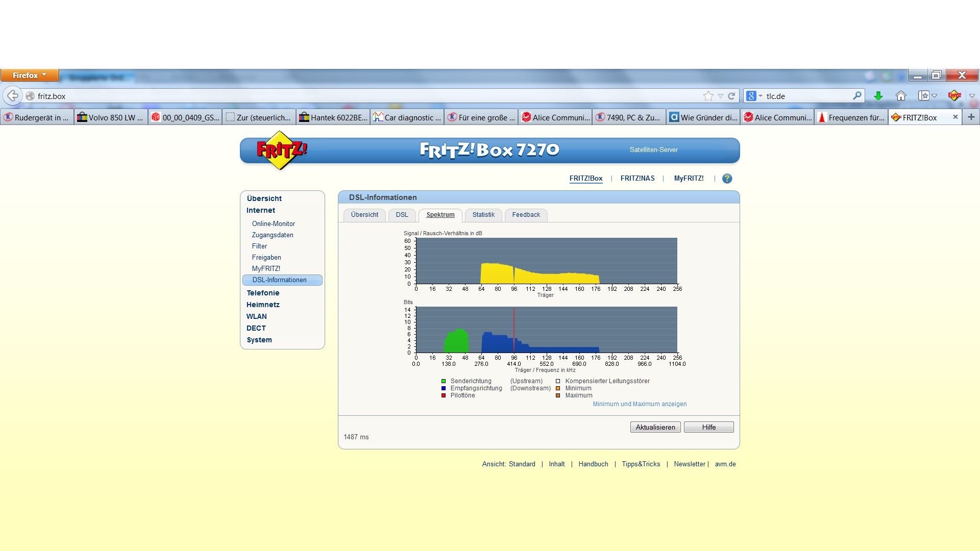This screenshot has width=980, height=551.
Task: Go back with the back arrow
Action: point(13,96)
